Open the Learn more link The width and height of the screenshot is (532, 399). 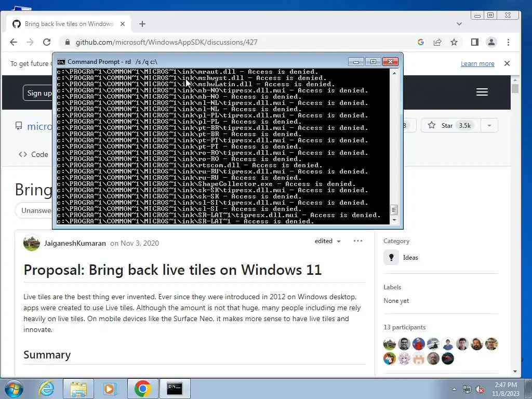[477, 63]
